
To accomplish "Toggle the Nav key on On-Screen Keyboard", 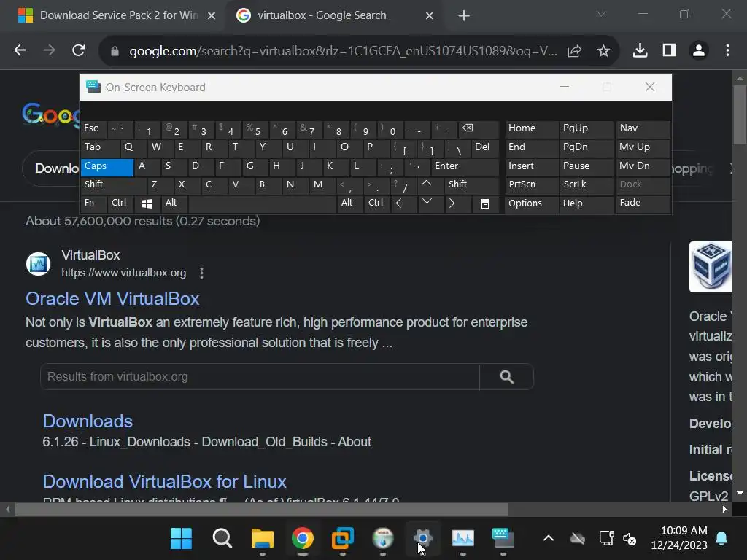I will pos(642,128).
